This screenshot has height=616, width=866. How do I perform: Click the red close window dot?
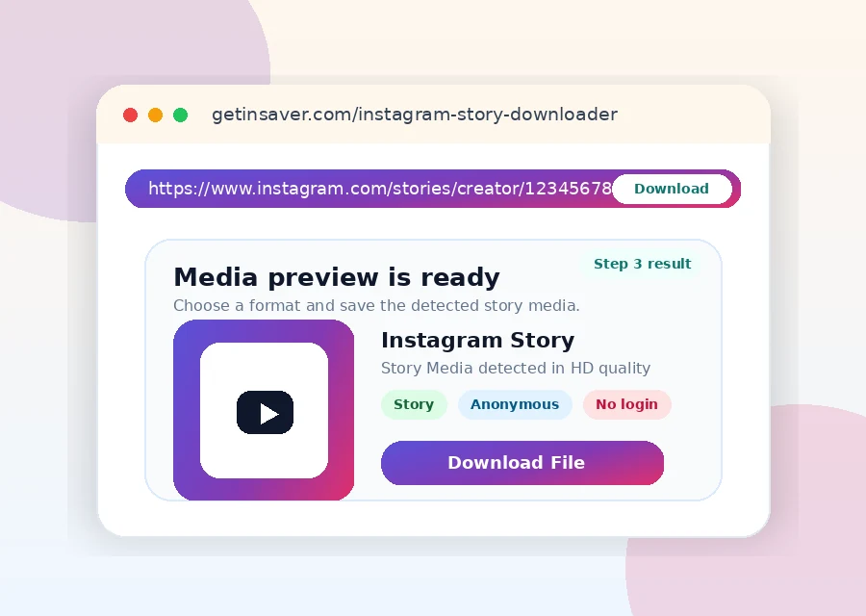(130, 115)
